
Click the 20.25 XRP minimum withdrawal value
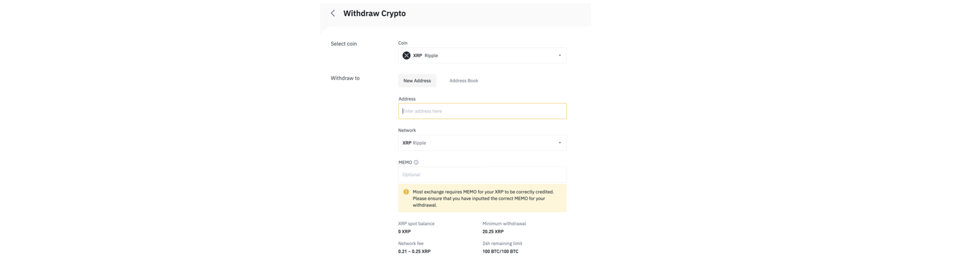493,232
